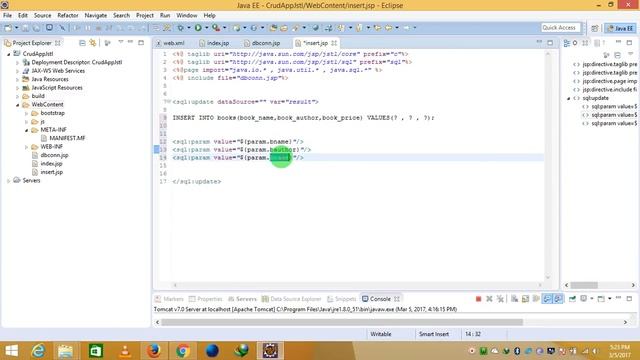Open the Snippets view tab
Image resolution: width=640 pixels, height=360 pixels.
tap(342, 299)
